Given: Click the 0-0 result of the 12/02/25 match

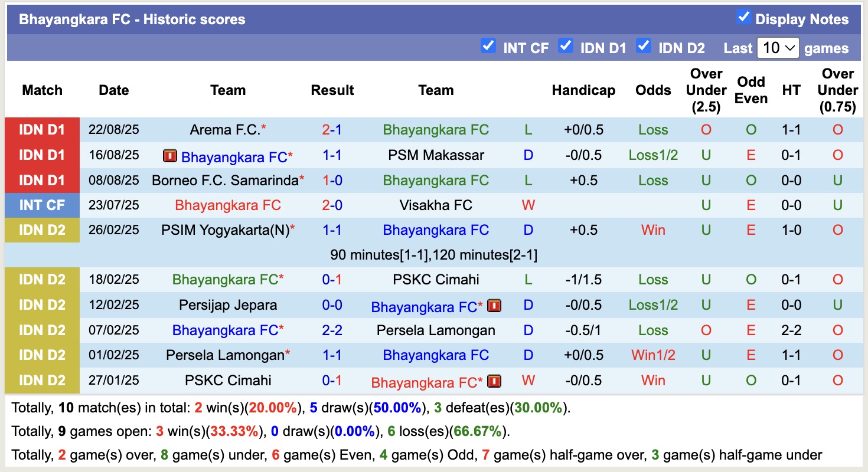Looking at the screenshot, I should pyautogui.click(x=332, y=305).
